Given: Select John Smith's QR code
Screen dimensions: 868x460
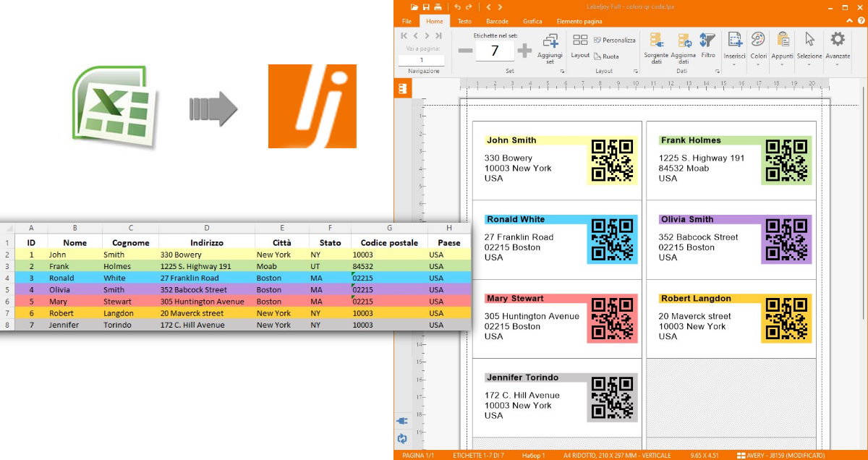Looking at the screenshot, I should click(x=613, y=159).
